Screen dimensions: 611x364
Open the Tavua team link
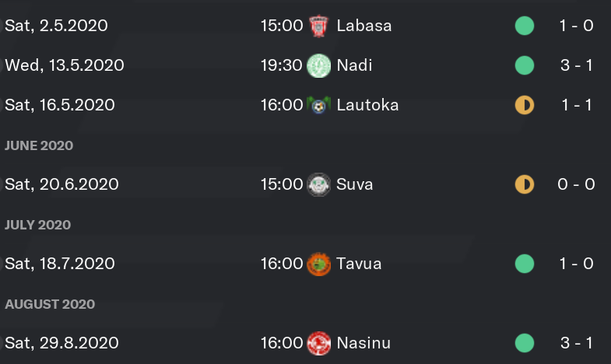coord(359,264)
